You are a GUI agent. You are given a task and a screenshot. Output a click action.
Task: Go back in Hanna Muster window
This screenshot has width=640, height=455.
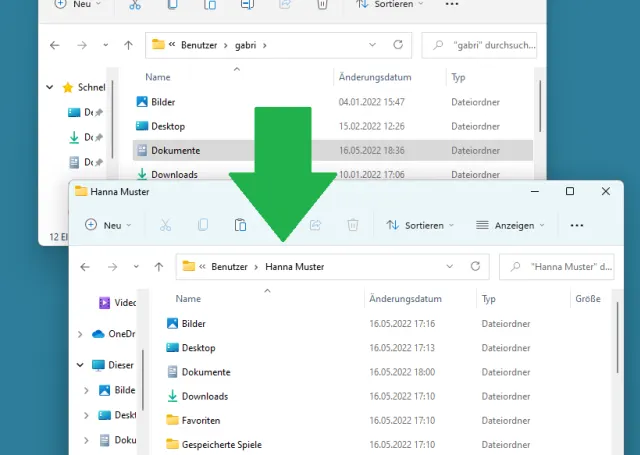tap(85, 267)
